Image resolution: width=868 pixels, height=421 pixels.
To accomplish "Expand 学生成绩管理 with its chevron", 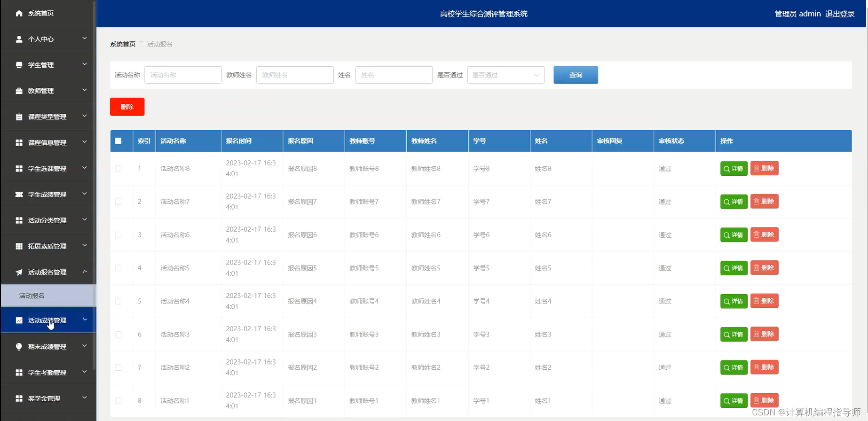I will pyautogui.click(x=85, y=193).
